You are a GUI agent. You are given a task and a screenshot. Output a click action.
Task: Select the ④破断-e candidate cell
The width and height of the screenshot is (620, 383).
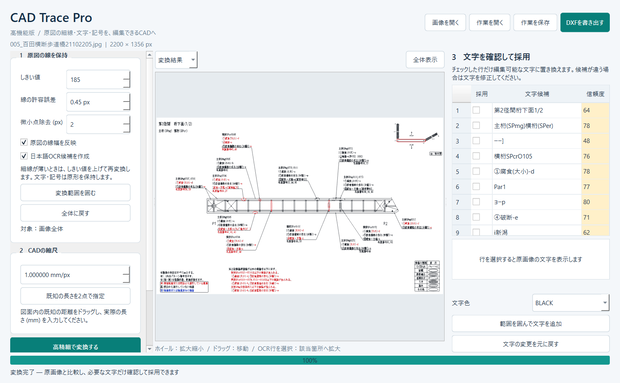[537, 217]
